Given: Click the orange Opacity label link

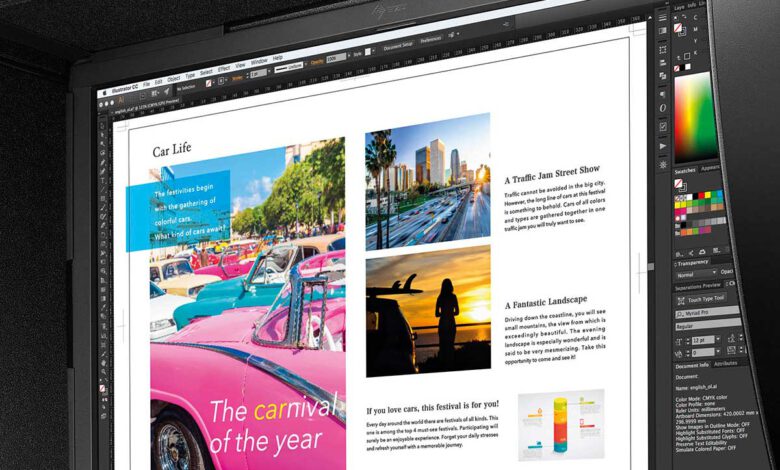Looking at the screenshot, I should [317, 62].
